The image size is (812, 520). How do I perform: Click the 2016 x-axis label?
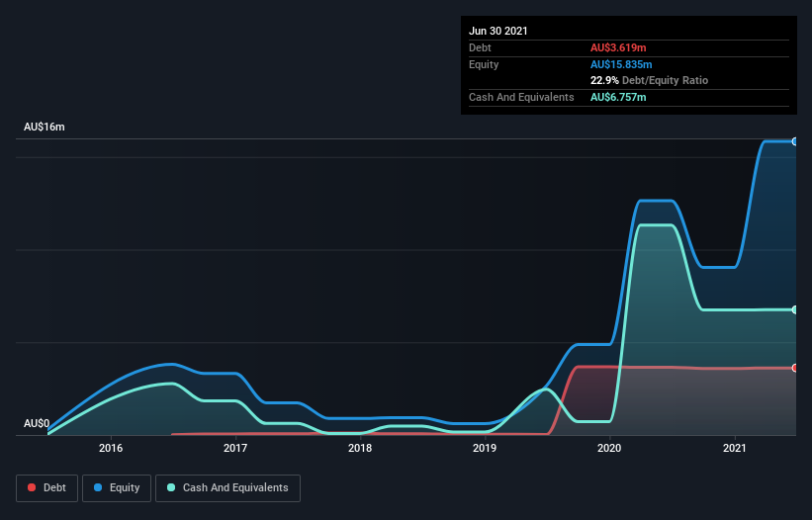tap(111, 448)
